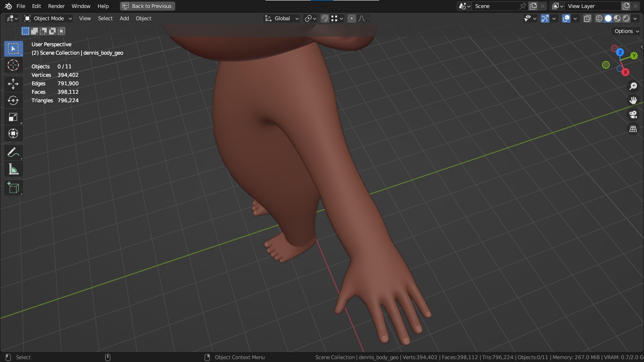The image size is (644, 362).
Task: Open the Help menu
Action: (x=103, y=6)
